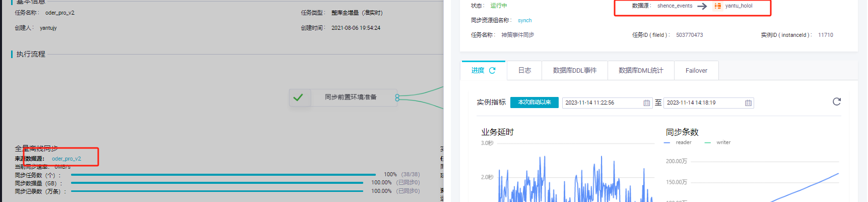Click task name value oder_pro_v2 in basic info
Image resolution: width=868 pixels, height=202 pixels.
60,13
